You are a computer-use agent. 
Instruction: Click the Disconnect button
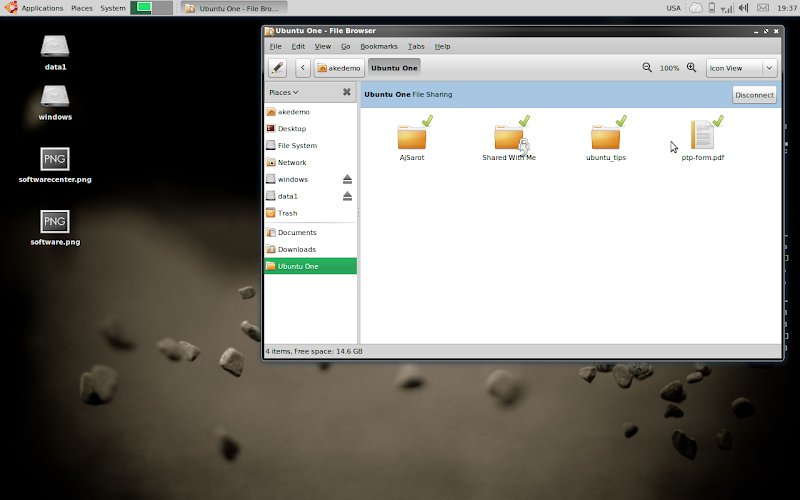pos(755,95)
